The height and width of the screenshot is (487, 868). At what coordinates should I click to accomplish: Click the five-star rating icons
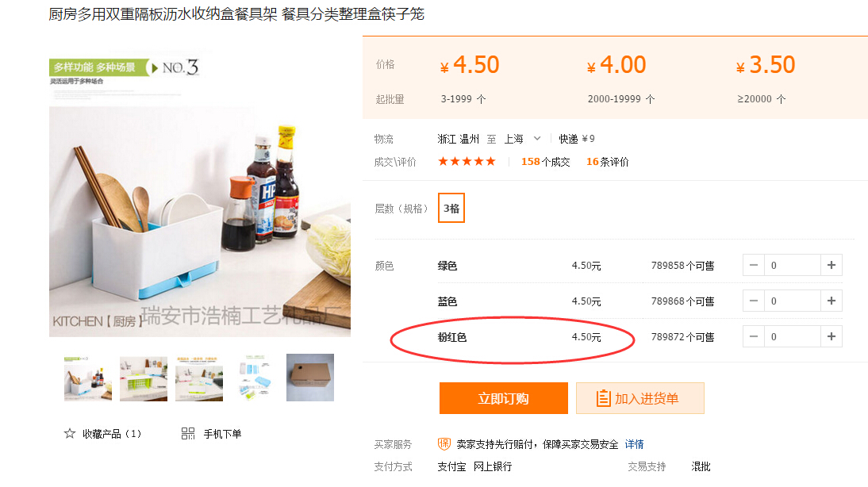point(467,162)
